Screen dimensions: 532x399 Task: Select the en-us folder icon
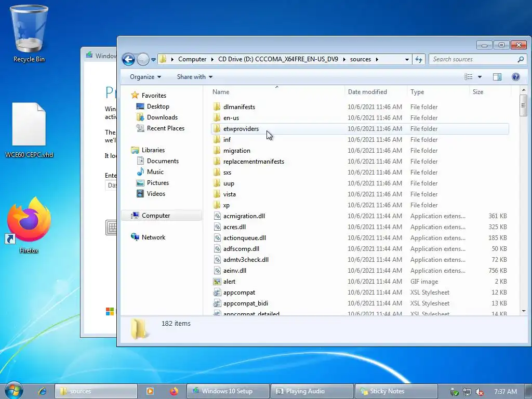[217, 118]
